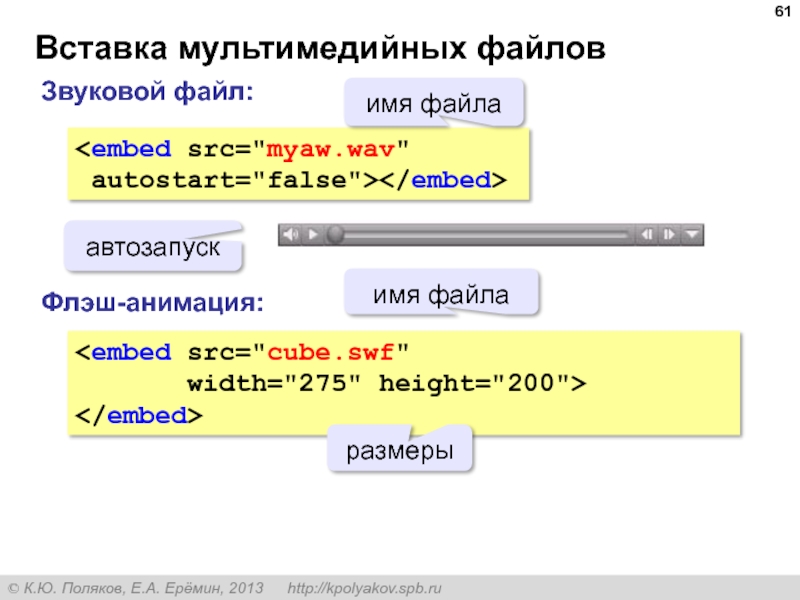Click the height="200" attribute text
The width and height of the screenshot is (800, 600).
[474, 384]
